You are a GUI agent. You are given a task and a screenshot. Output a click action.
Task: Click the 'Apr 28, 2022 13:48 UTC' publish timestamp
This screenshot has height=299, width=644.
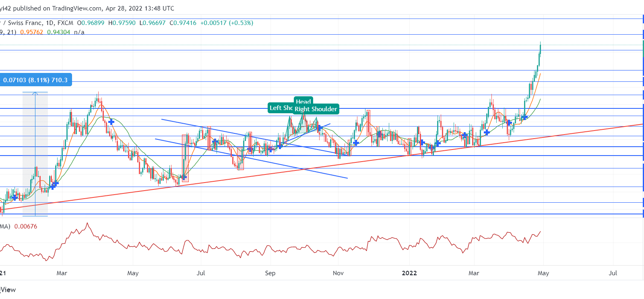140,8
